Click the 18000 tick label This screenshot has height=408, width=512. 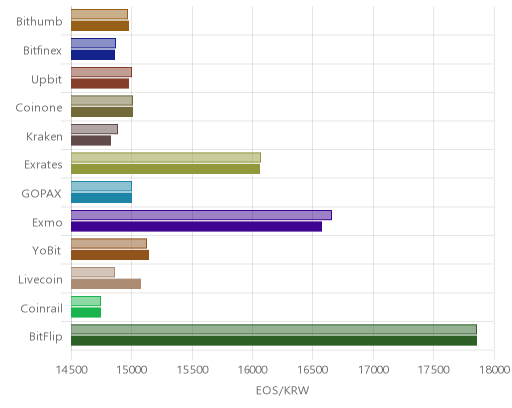pyautogui.click(x=494, y=370)
